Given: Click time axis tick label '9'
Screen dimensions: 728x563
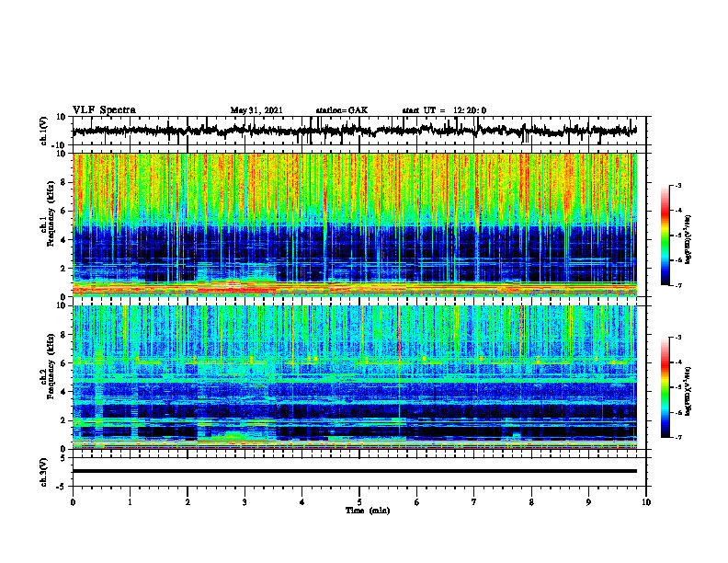Looking at the screenshot, I should coord(588,502).
